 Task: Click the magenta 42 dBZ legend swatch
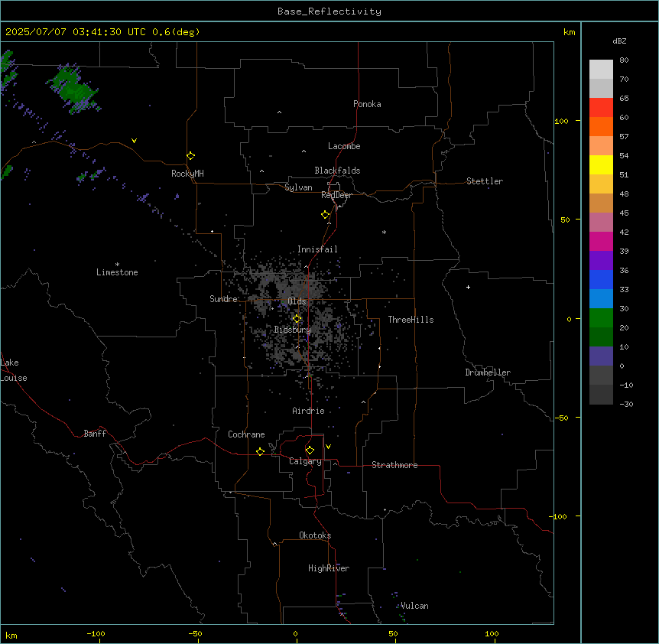[601, 241]
